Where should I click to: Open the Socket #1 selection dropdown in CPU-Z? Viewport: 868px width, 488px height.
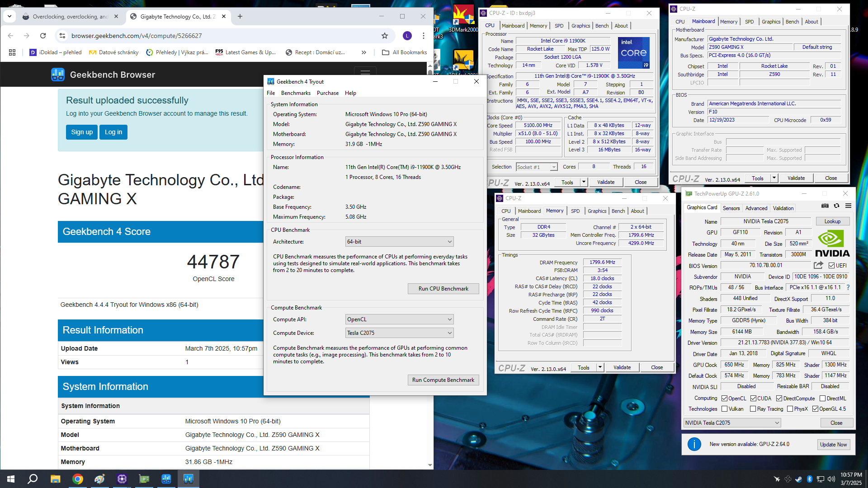click(537, 167)
